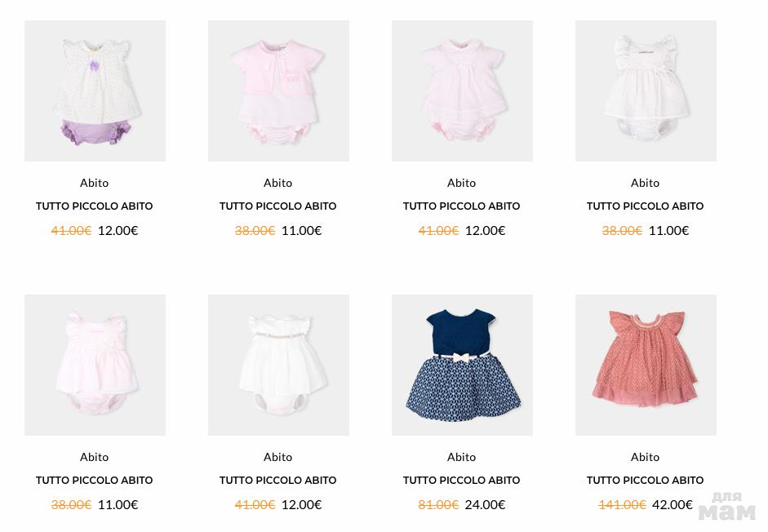Image resolution: width=768 pixels, height=532 pixels.
Task: Open the pink cardigan outfit photo
Action: [278, 91]
